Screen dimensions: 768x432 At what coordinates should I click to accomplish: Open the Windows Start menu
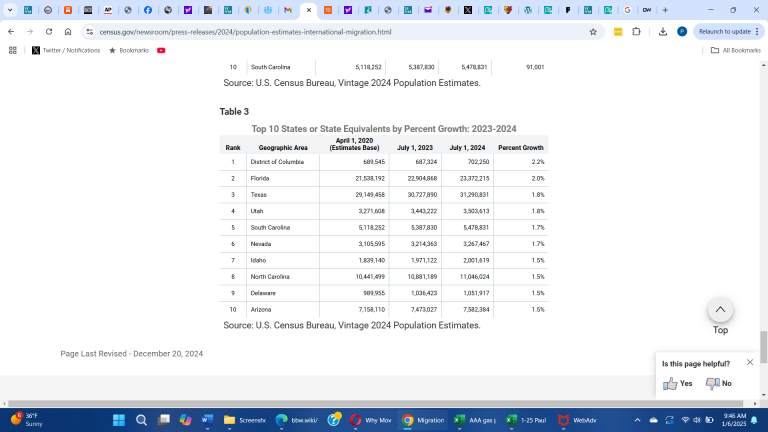[118, 420]
